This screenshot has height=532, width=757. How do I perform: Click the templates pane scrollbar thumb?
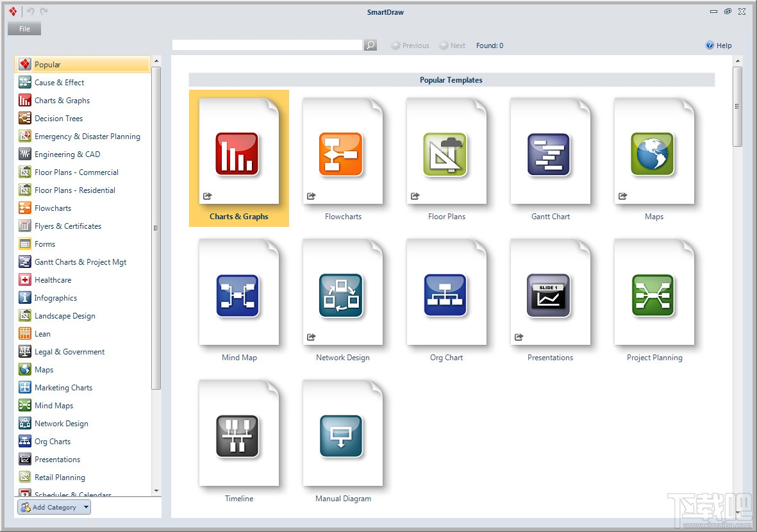coord(737,106)
